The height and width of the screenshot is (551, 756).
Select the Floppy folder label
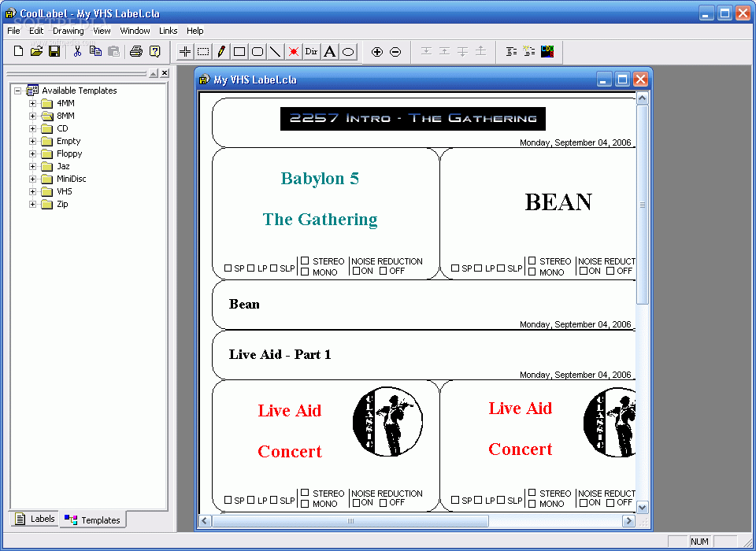point(69,153)
